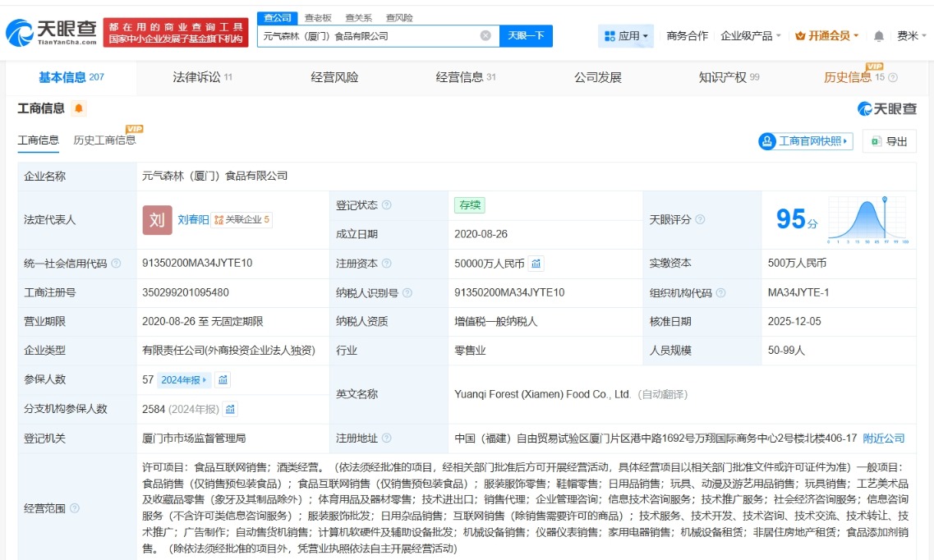Open the registered capital trend chart icon
Viewport: 934px width, 560px height.
(536, 264)
